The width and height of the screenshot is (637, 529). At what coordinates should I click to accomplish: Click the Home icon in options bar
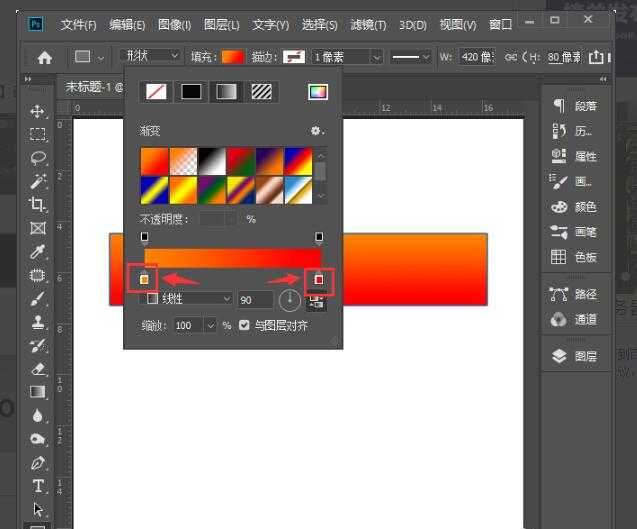tap(45, 57)
